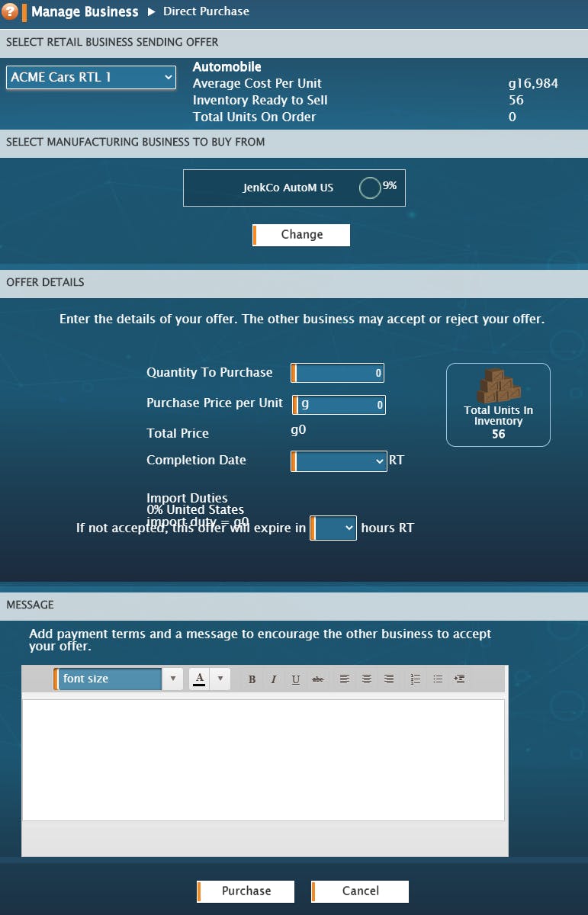The image size is (588, 915).
Task: Open the Completion Date dropdown
Action: (339, 461)
